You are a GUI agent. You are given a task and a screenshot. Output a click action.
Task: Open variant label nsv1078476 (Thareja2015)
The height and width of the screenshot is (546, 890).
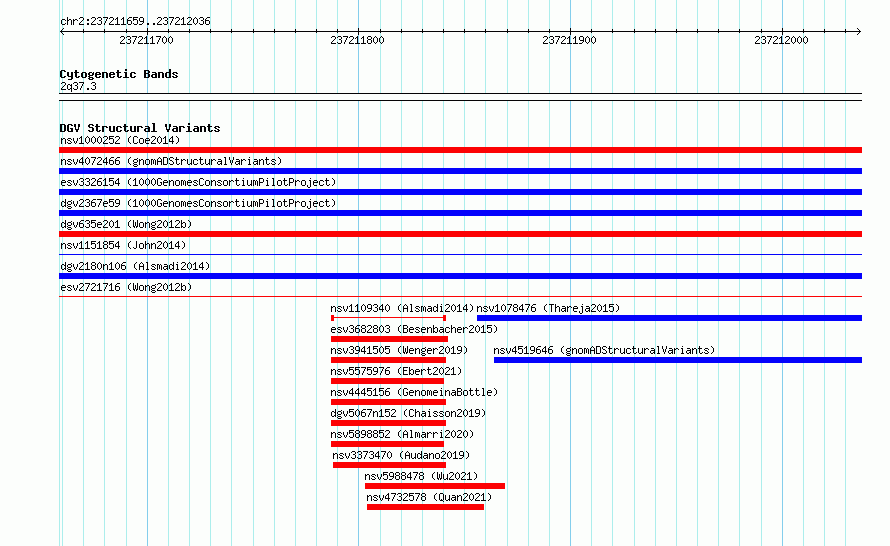(x=548, y=308)
